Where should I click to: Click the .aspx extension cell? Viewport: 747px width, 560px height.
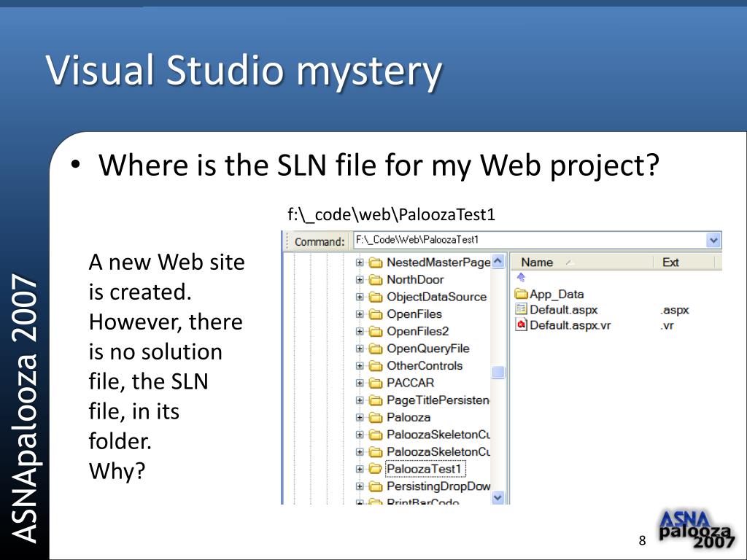click(x=675, y=310)
